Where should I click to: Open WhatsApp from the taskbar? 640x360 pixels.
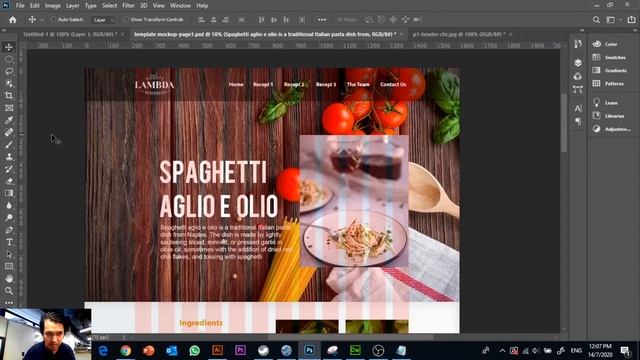[195, 351]
